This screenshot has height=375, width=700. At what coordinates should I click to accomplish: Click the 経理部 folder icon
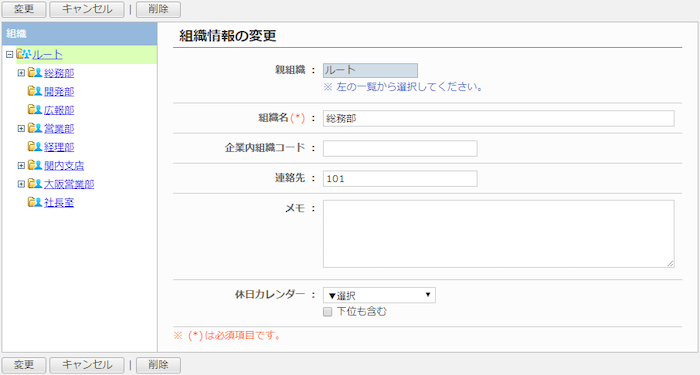coord(35,146)
